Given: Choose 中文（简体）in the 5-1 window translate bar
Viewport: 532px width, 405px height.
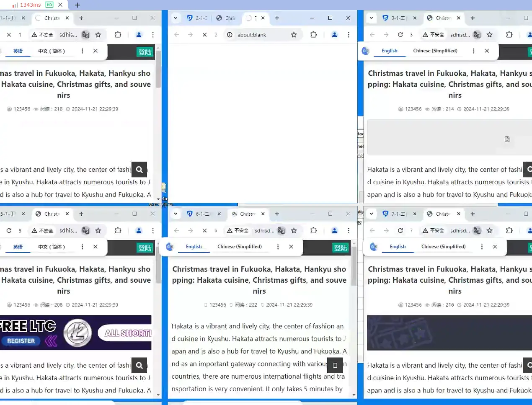Looking at the screenshot, I should (52, 247).
